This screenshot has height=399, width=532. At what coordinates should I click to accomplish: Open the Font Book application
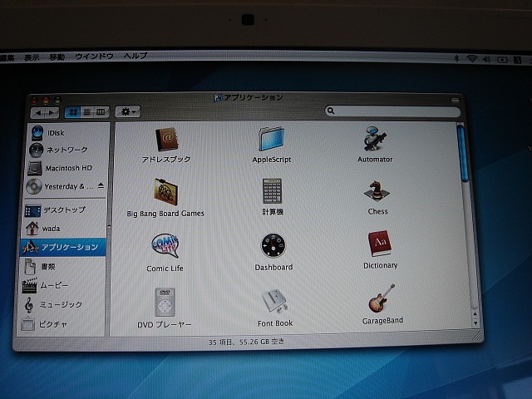(275, 301)
